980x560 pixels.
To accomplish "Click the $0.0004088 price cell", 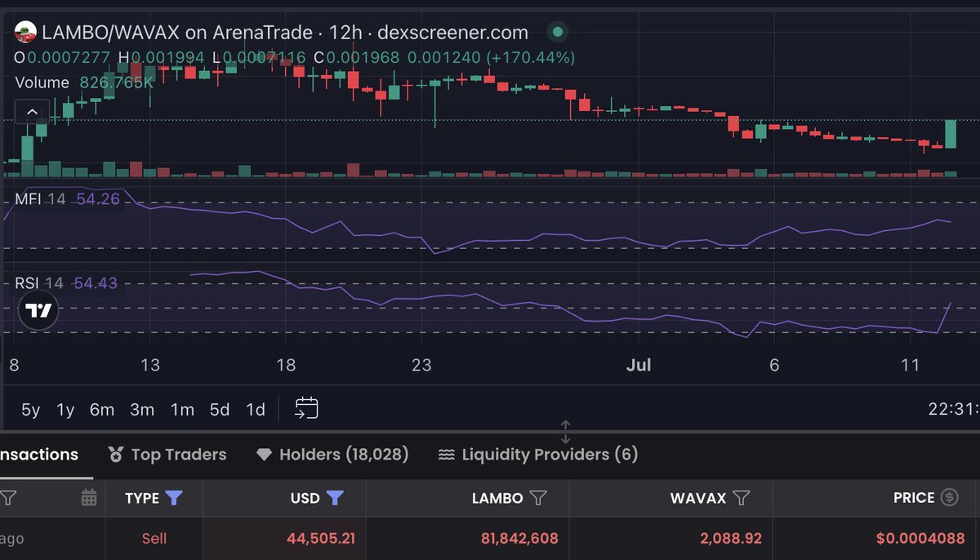I will coord(920,539).
